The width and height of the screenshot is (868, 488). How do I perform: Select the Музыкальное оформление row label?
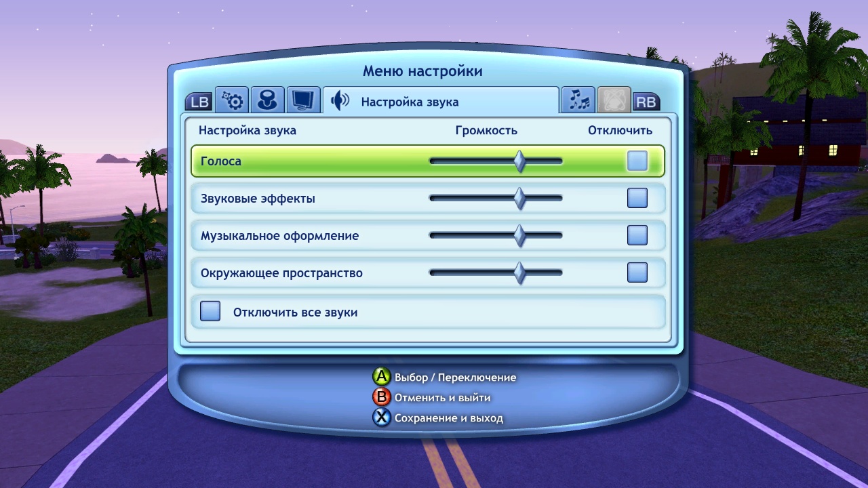click(x=280, y=236)
